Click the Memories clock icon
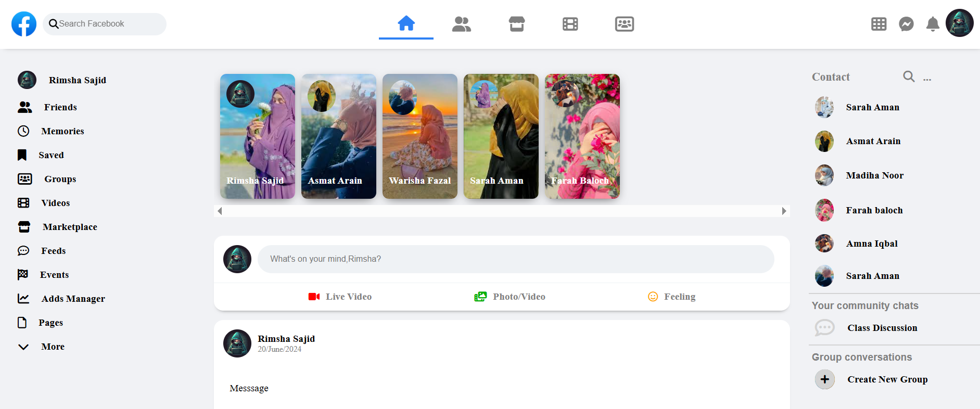The image size is (980, 409). (x=23, y=131)
